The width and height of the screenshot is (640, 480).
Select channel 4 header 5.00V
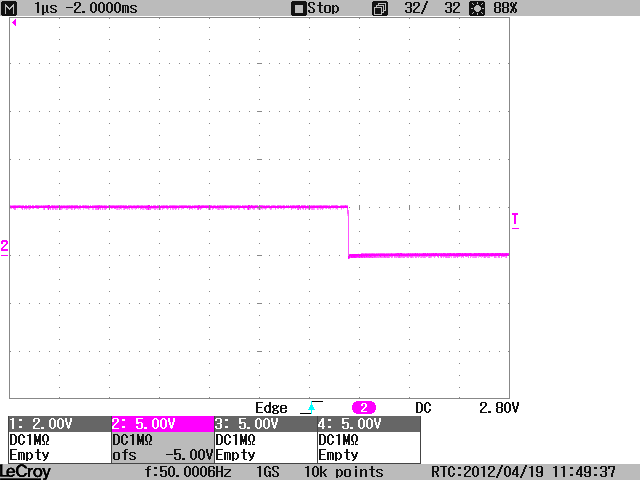pos(369,424)
